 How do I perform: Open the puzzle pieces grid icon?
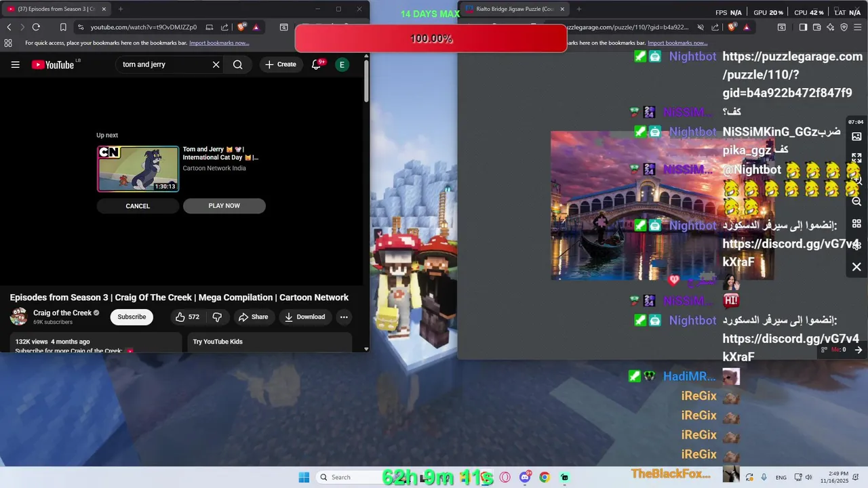coord(856,224)
